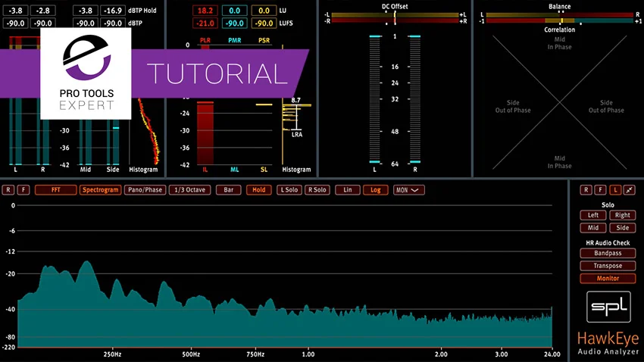Click the PSR label

pos(264,40)
